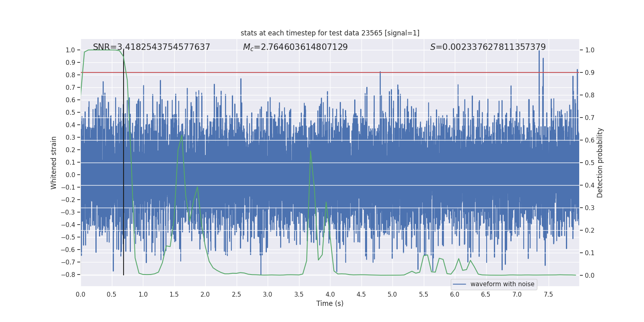This screenshot has width=644, height=322.
Task: Select the 0.8 tick on the Whitened strain axis
Action: (70, 75)
